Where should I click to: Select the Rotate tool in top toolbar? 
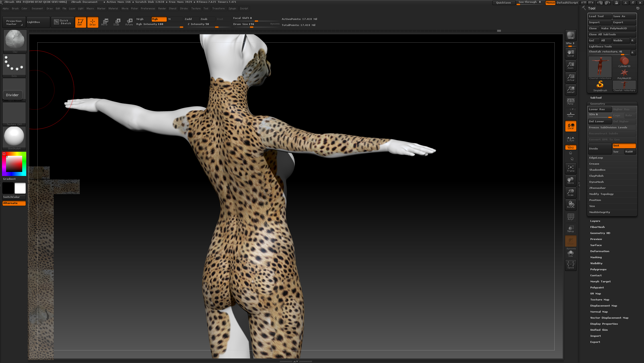pyautogui.click(x=129, y=22)
